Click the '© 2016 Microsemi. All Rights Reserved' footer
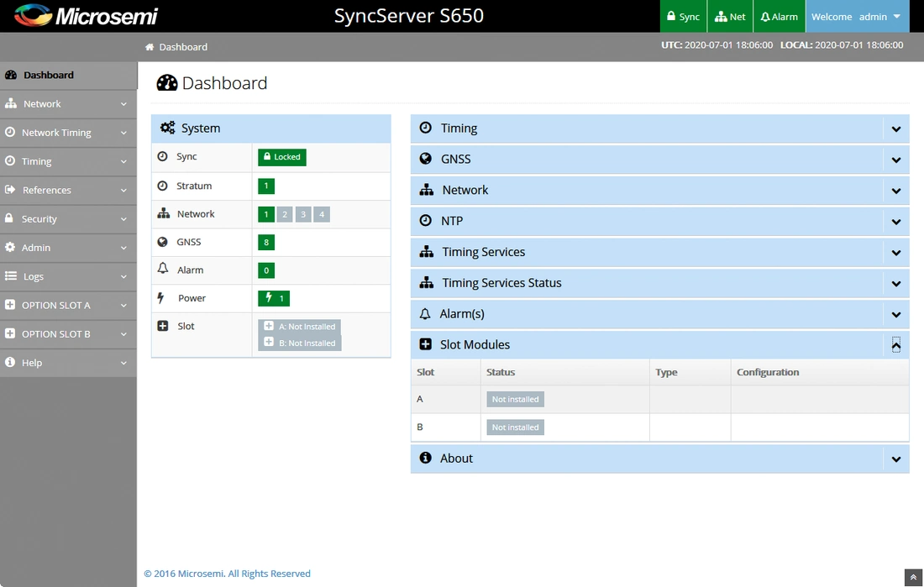 coord(227,574)
